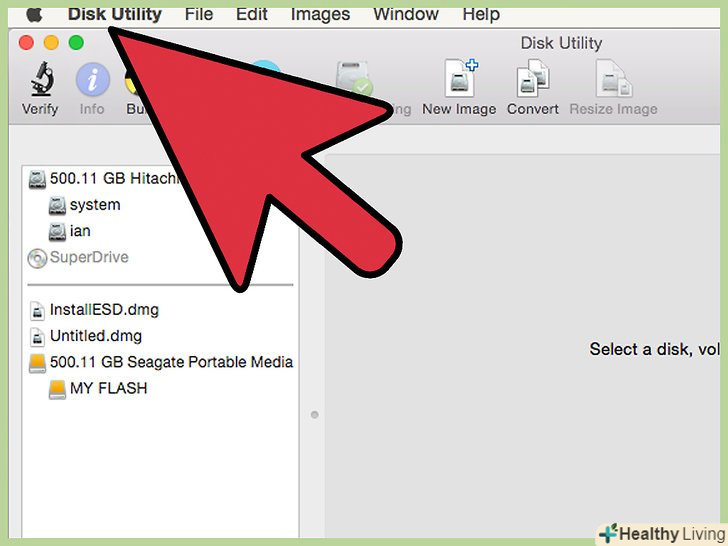728x546 pixels.
Task: Open the Images menu
Action: pyautogui.click(x=320, y=14)
